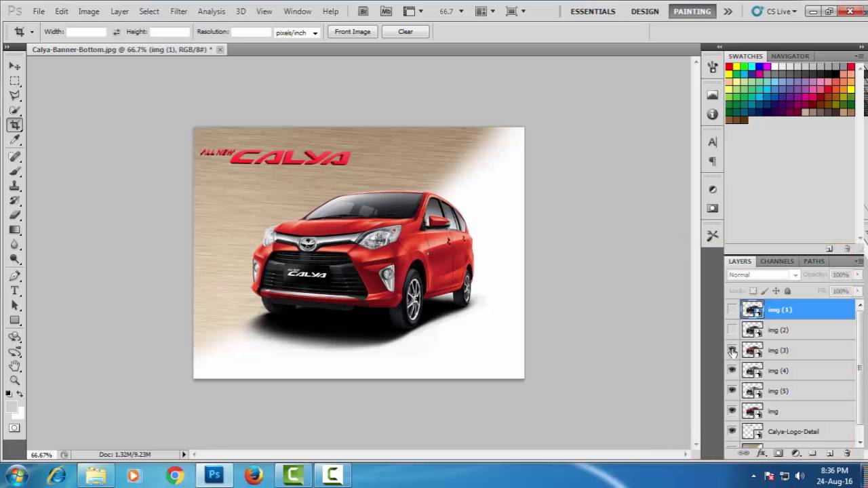Screen dimensions: 868x488
Task: Open the Normal blend mode dropdown
Action: [x=764, y=274]
